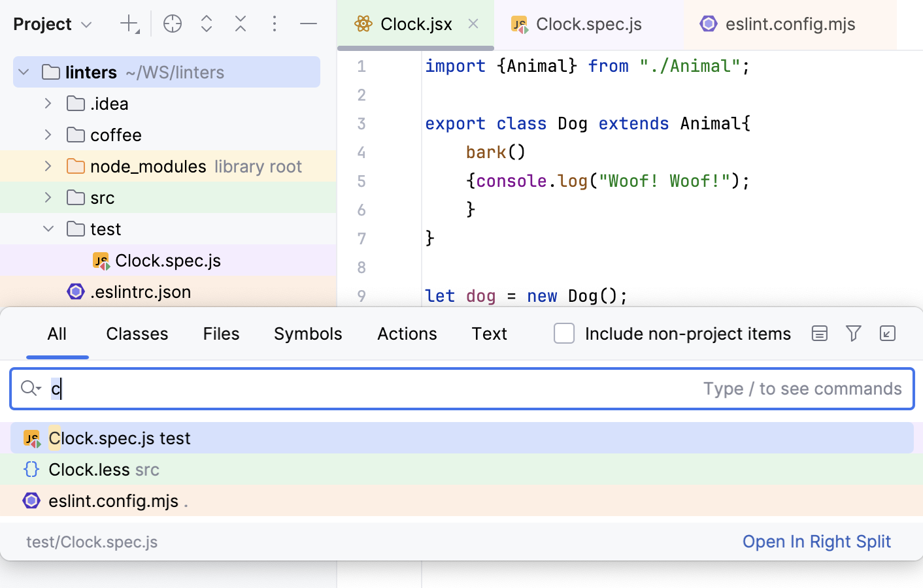The width and height of the screenshot is (923, 588).
Task: Select Opened File crosshair icon
Action: pos(173,24)
